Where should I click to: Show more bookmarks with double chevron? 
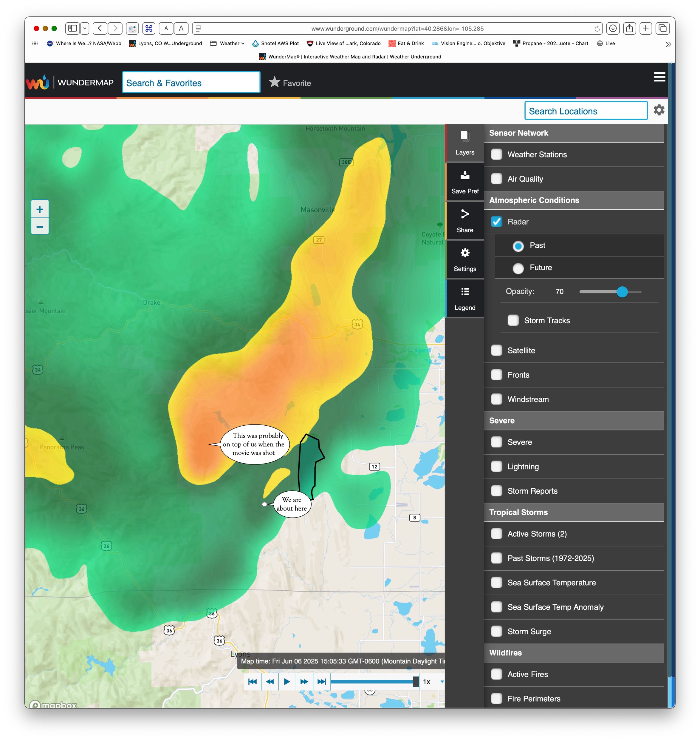(668, 44)
